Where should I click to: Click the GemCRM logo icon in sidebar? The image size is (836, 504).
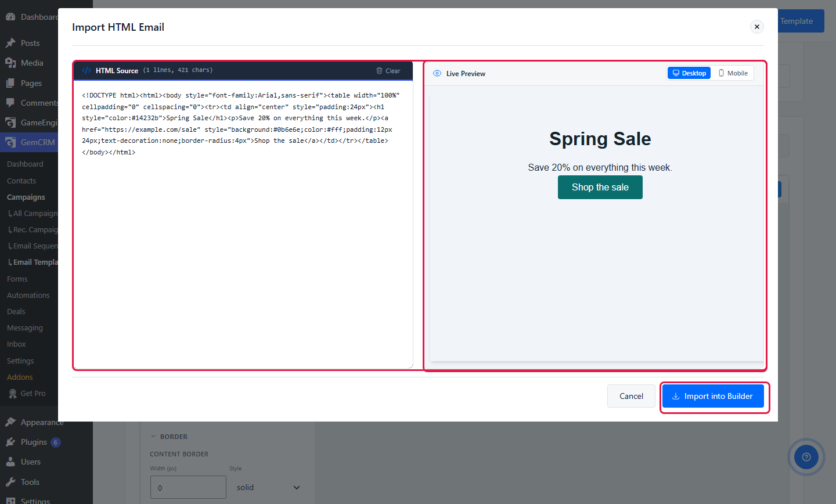10,142
